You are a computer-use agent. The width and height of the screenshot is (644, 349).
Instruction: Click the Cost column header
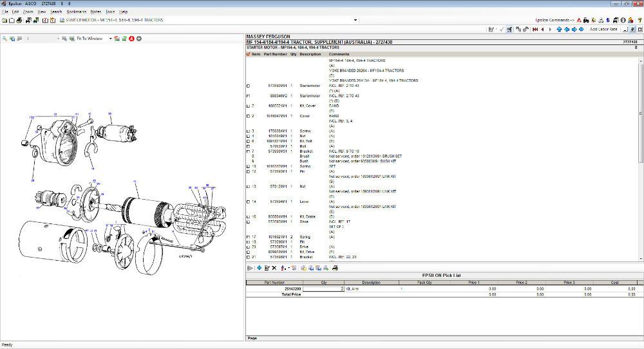tap(614, 283)
